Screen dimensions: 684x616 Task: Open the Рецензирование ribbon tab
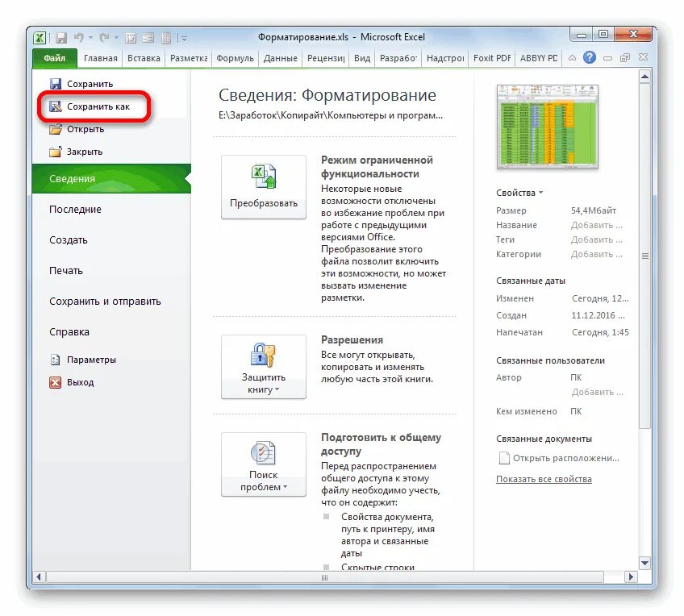pos(326,58)
